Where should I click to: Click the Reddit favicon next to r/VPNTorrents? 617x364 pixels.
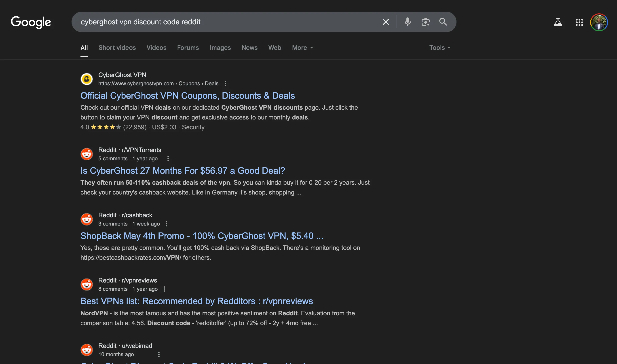tap(87, 154)
